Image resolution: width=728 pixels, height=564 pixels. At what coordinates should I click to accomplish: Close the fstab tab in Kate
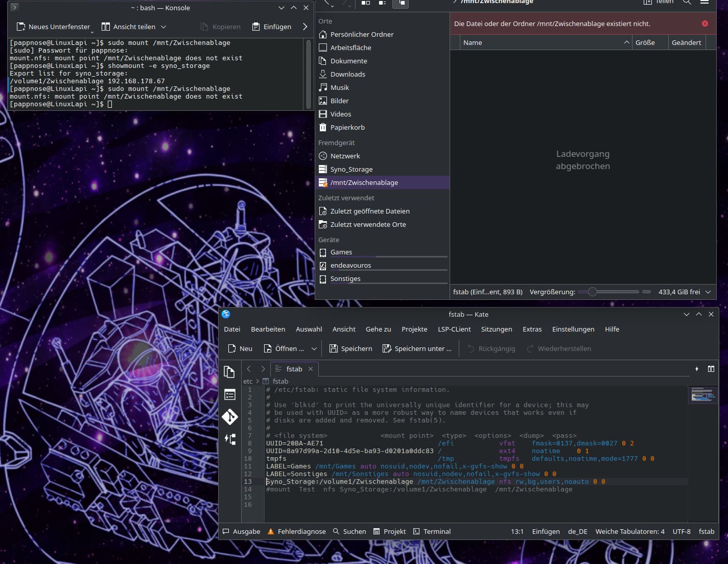coord(311,369)
